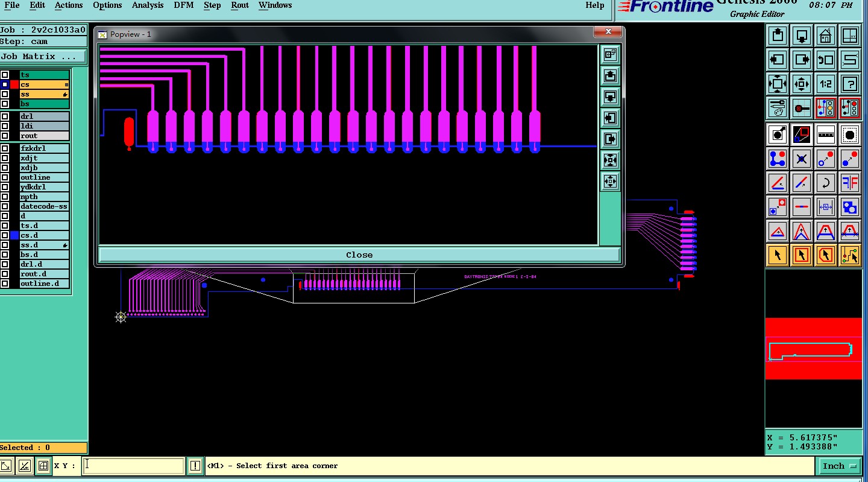
Task: Open the DFM menu
Action: pos(183,5)
